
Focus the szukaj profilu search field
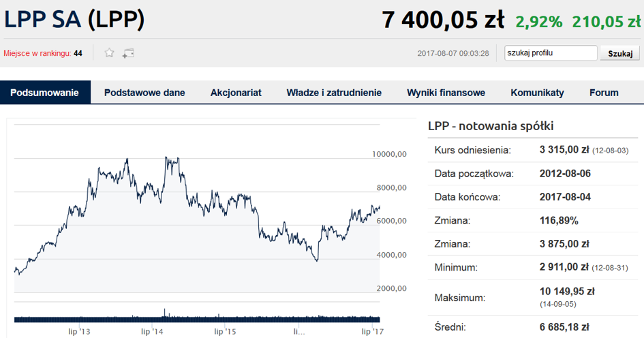(x=551, y=53)
